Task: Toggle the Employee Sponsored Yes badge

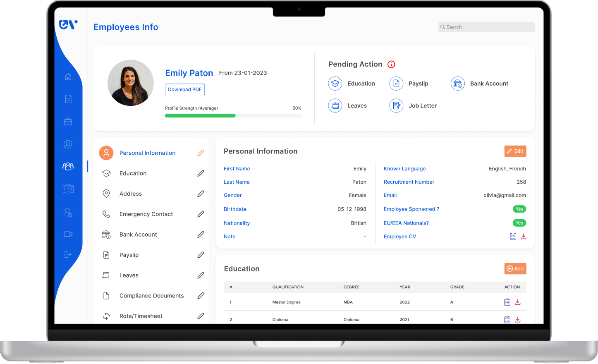Action: [519, 209]
